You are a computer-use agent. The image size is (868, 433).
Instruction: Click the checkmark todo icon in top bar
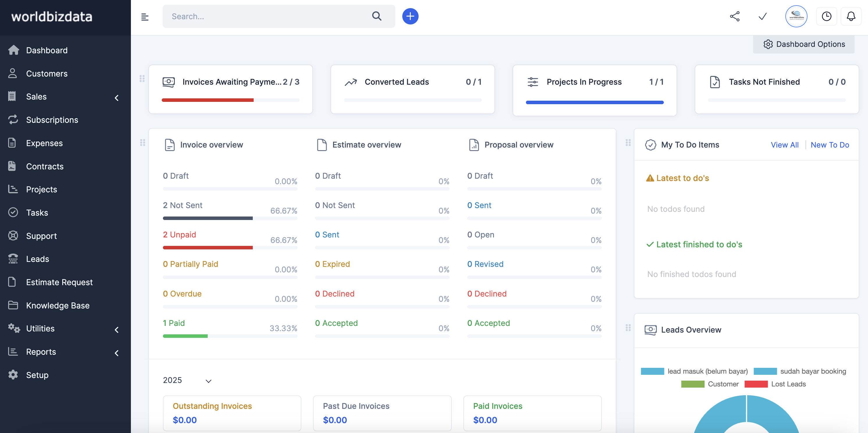click(762, 16)
